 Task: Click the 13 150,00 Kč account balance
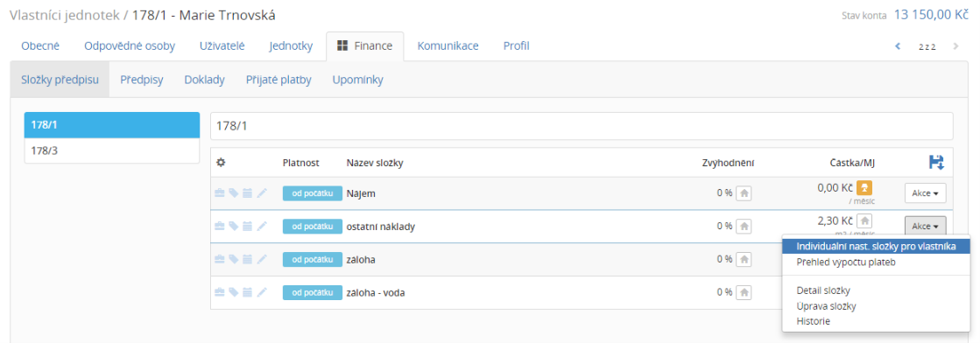tap(931, 15)
